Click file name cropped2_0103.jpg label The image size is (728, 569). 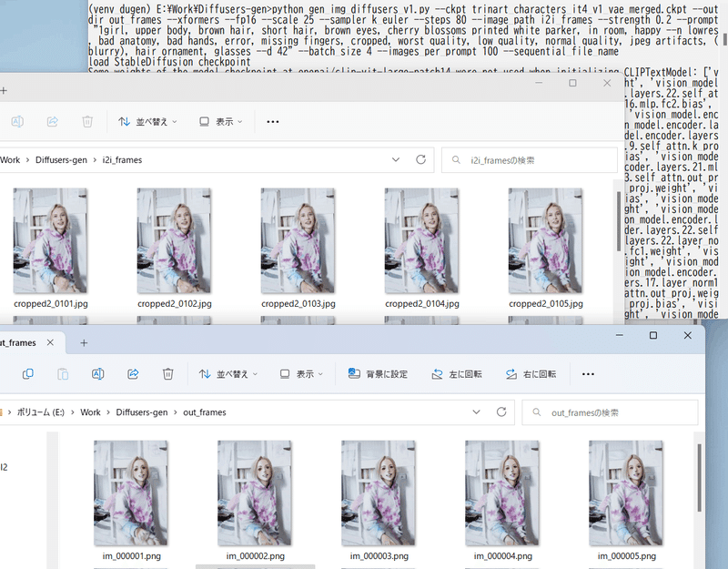pos(298,304)
